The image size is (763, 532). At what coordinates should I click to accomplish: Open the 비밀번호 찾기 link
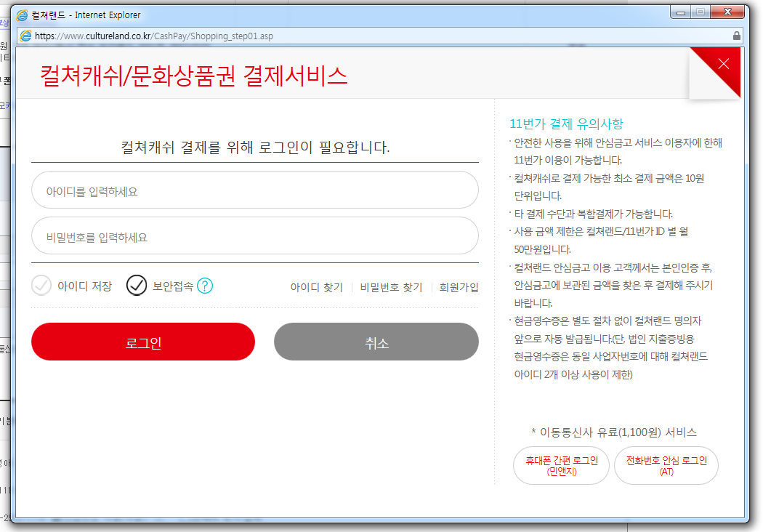(x=391, y=287)
